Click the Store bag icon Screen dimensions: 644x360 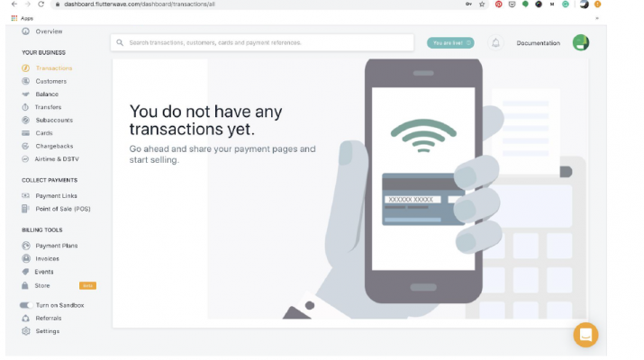click(25, 285)
